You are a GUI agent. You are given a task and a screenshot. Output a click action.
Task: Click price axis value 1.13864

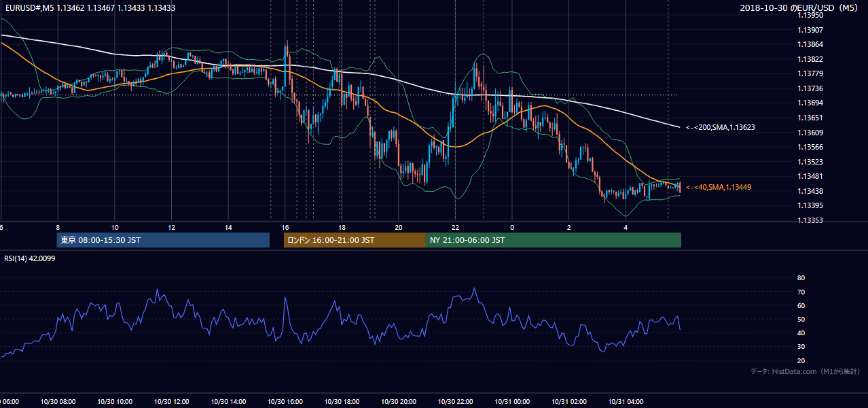click(810, 44)
